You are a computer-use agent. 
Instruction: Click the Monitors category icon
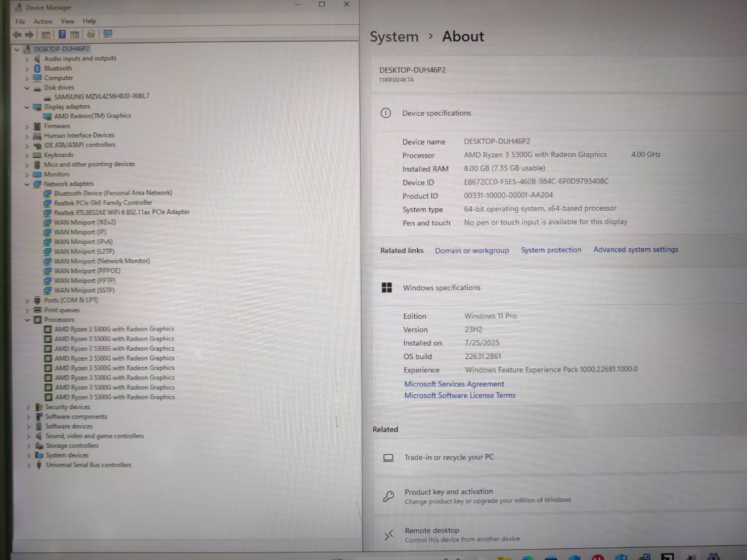(37, 174)
